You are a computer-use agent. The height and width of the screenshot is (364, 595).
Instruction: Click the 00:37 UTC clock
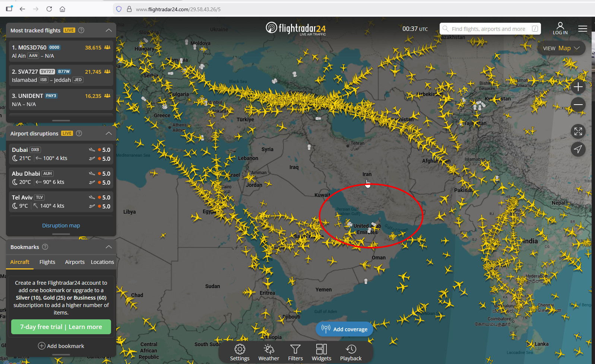click(415, 29)
